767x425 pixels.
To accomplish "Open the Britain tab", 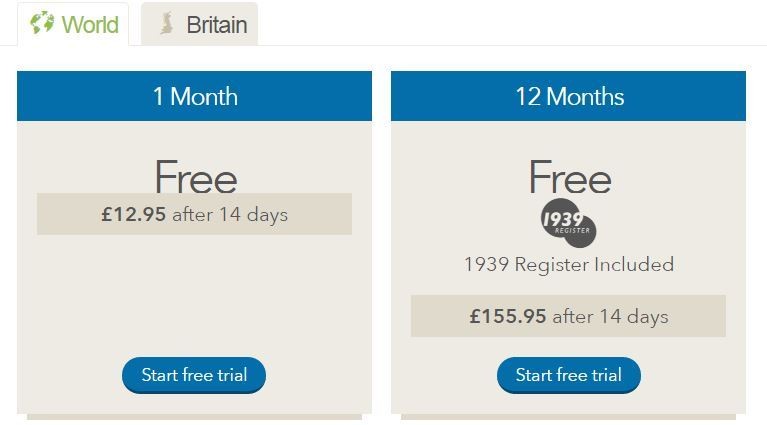I will point(200,24).
